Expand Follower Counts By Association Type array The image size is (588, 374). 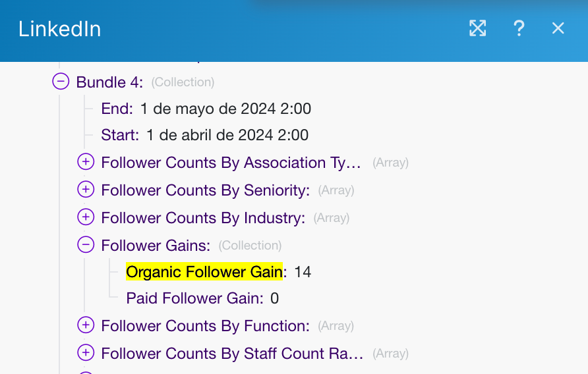click(x=86, y=162)
